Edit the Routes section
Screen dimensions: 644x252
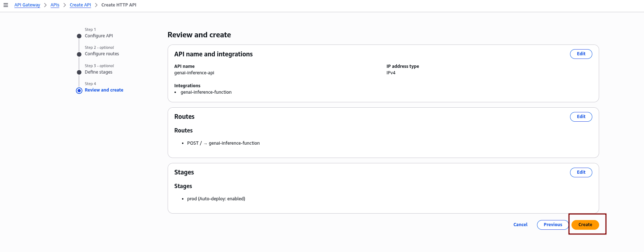point(581,117)
